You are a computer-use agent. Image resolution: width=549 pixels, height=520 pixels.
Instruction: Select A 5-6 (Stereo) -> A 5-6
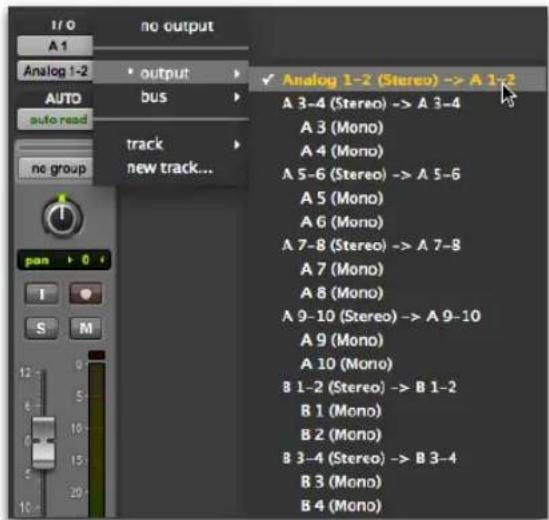(371, 174)
